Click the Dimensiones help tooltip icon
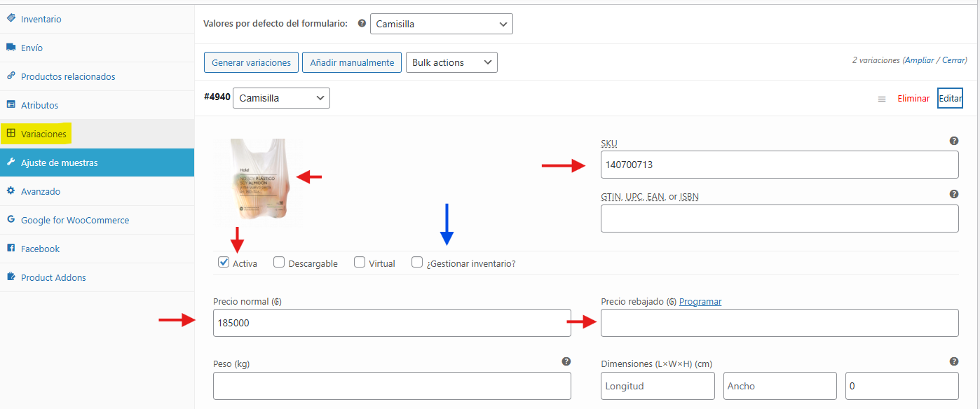The image size is (980, 409). [x=953, y=361]
